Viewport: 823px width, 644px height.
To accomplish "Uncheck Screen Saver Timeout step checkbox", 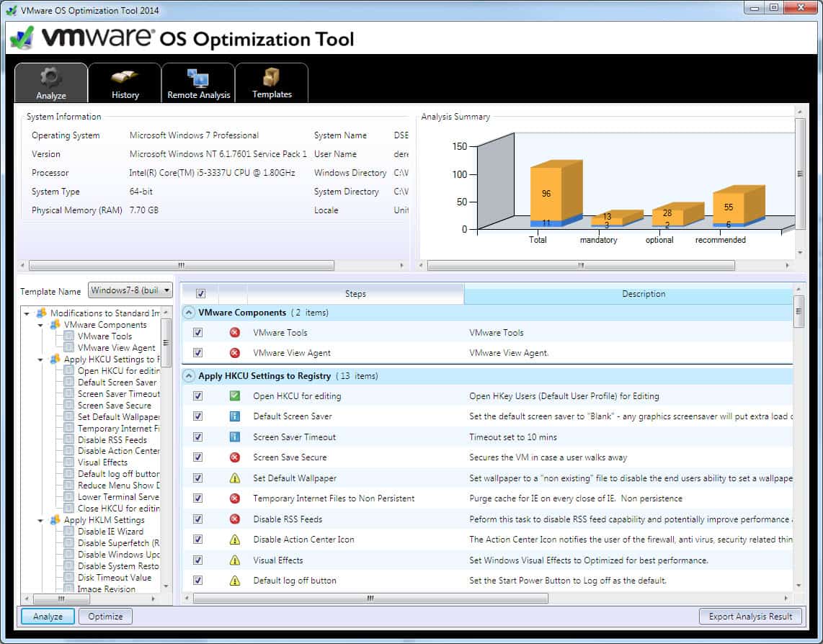I will [x=198, y=437].
